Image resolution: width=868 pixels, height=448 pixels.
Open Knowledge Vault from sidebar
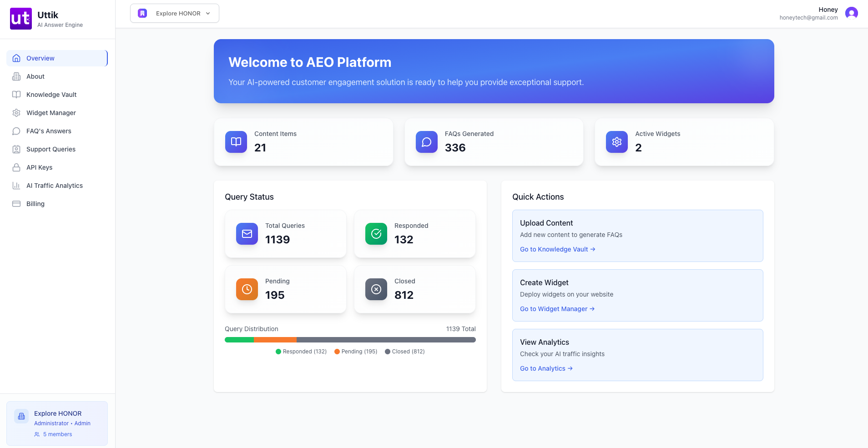pyautogui.click(x=57, y=95)
